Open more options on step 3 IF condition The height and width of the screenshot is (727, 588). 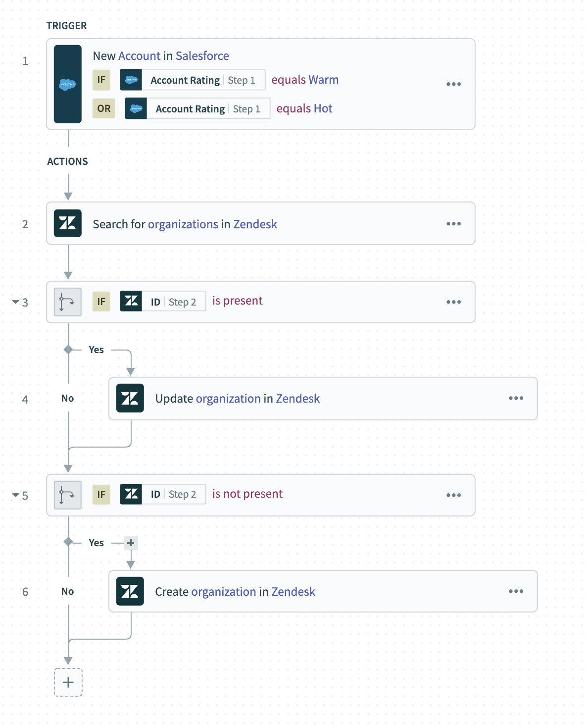coord(453,302)
